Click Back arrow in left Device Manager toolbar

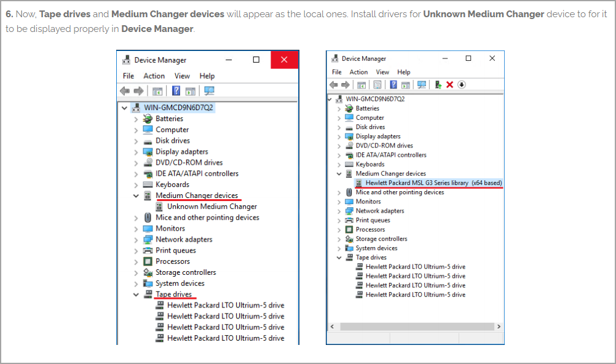click(125, 91)
